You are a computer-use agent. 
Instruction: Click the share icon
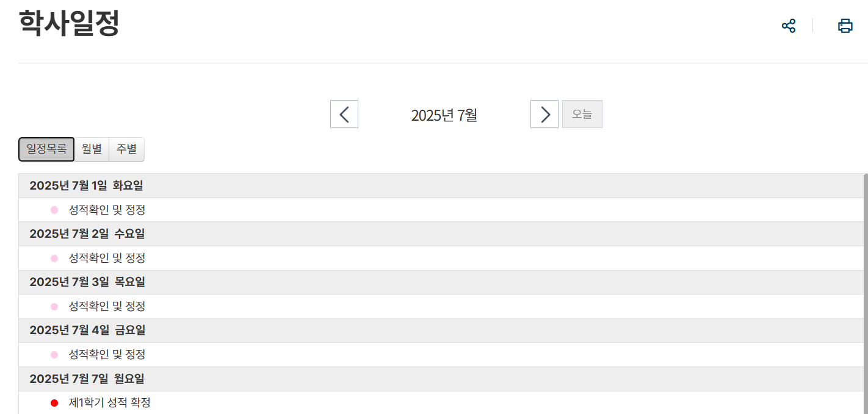click(789, 26)
